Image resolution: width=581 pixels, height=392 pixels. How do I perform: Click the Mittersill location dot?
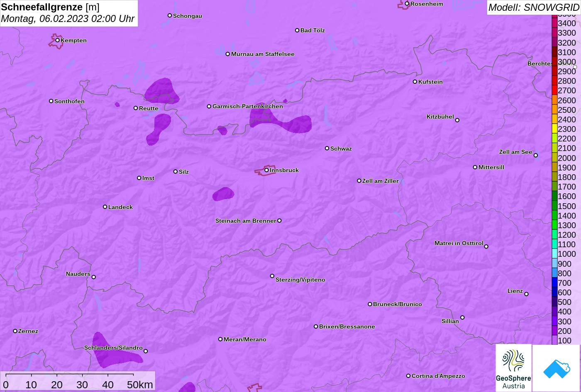[x=475, y=167]
